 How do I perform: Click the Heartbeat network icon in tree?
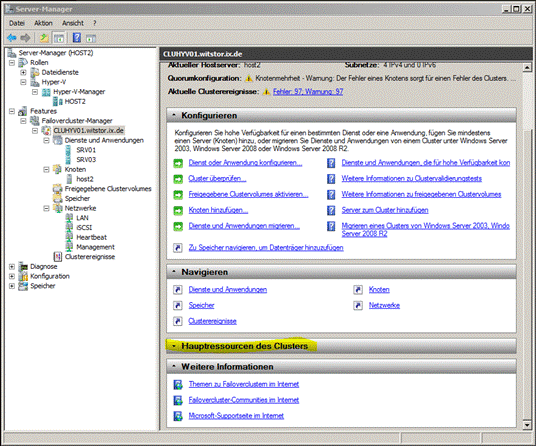click(69, 237)
